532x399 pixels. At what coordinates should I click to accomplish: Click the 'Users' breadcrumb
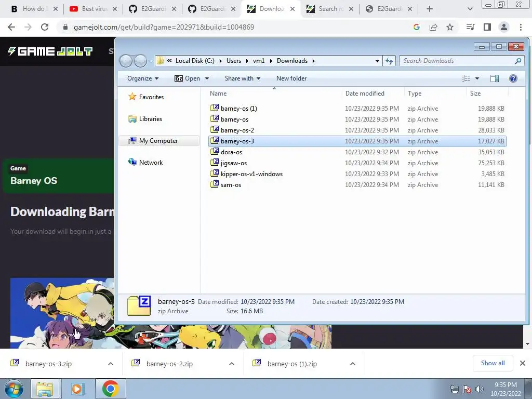point(234,61)
